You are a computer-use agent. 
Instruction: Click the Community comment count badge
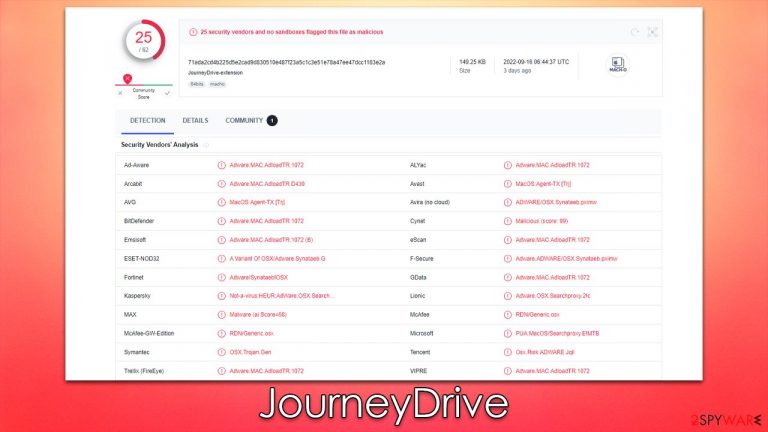(x=272, y=120)
